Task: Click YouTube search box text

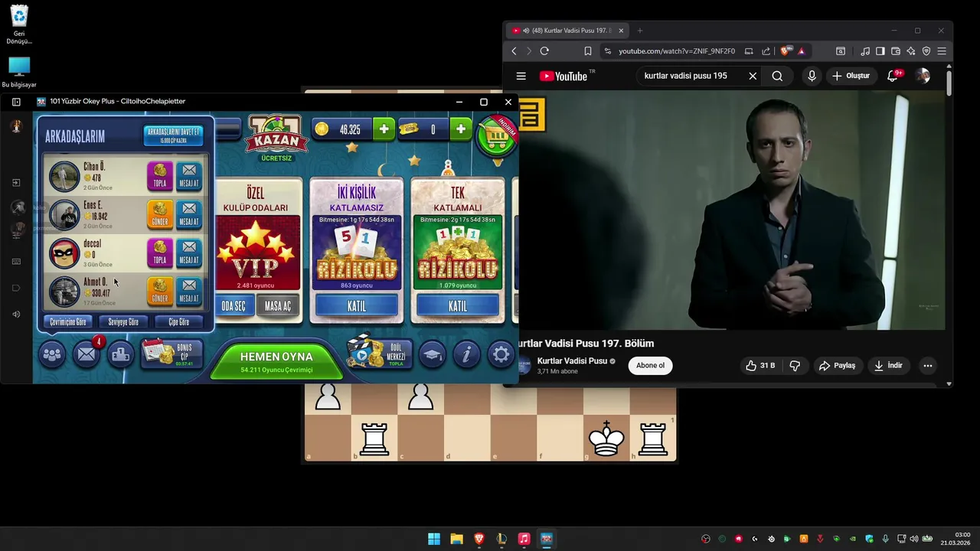Action: pos(686,76)
